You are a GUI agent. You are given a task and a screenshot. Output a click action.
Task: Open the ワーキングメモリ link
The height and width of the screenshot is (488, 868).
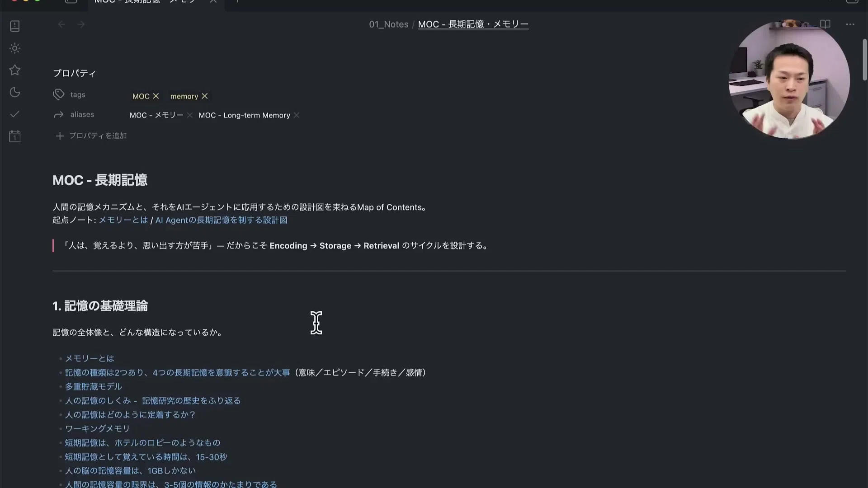[97, 428]
